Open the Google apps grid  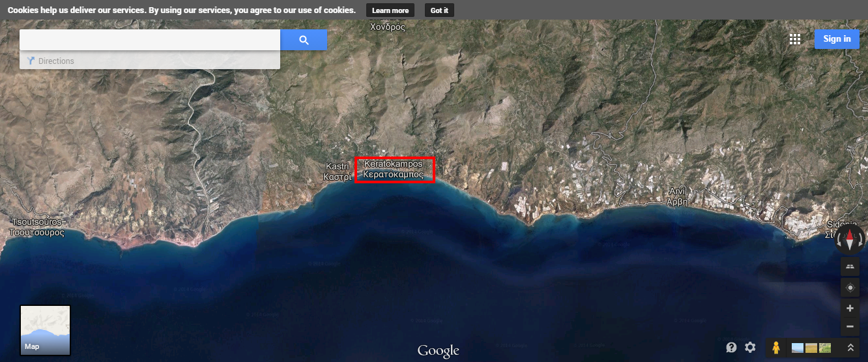795,39
